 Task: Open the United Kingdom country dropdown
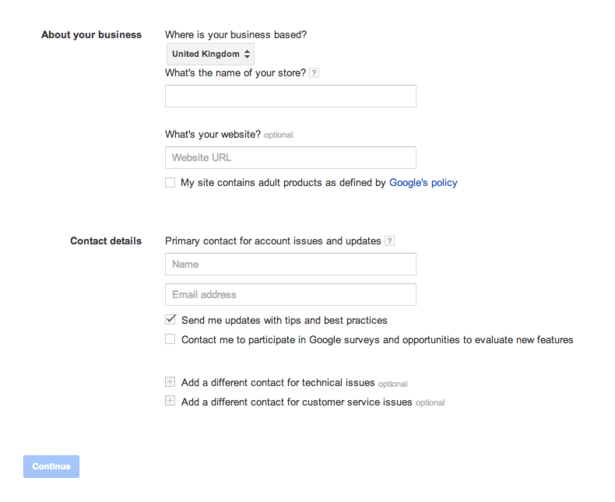(x=211, y=54)
